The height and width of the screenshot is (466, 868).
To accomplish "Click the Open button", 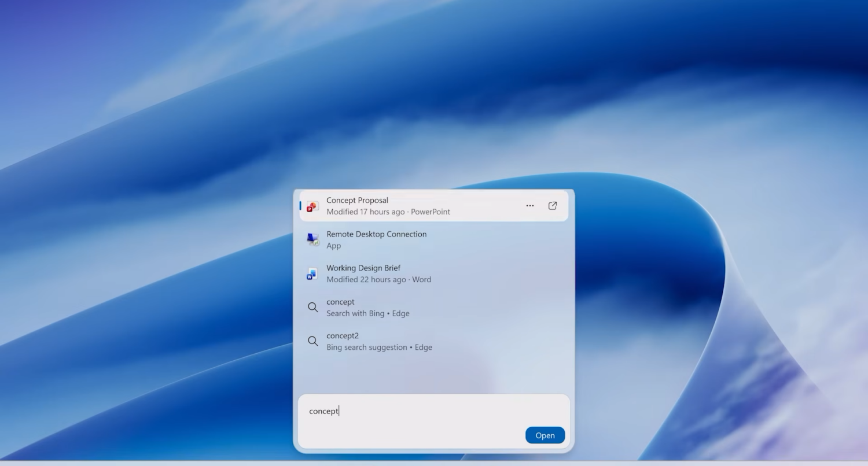I will tap(545, 435).
